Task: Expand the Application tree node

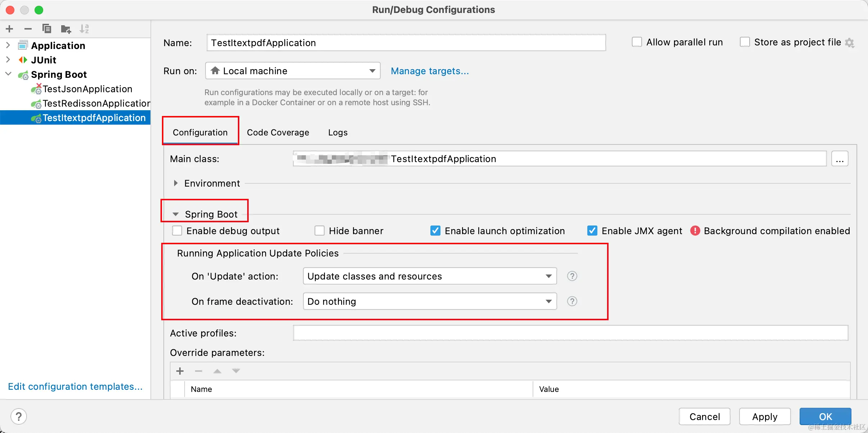Action: pos(8,45)
